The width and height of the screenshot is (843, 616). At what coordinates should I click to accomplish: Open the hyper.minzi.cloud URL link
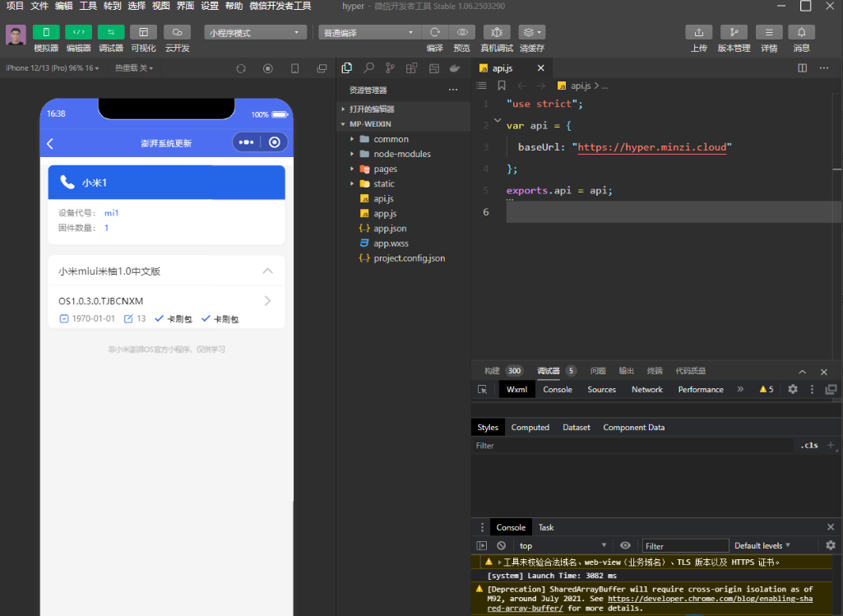(x=652, y=147)
